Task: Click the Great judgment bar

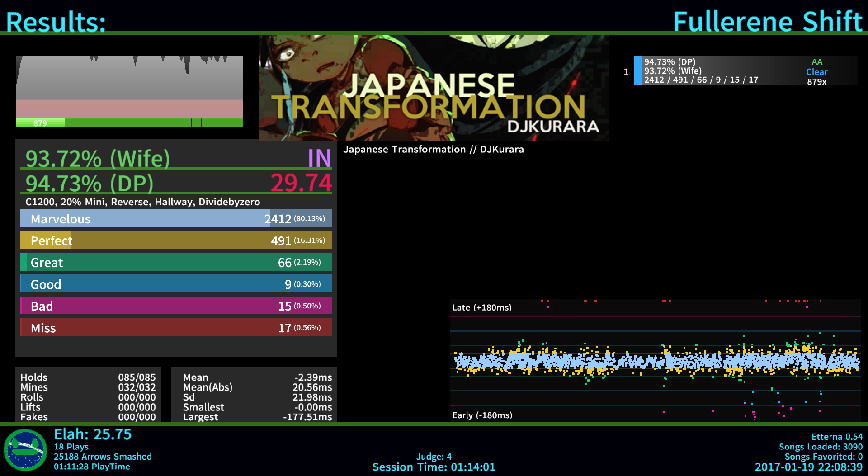Action: click(x=176, y=262)
